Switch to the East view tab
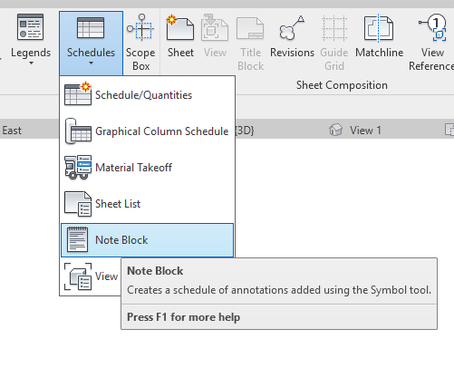 [x=12, y=130]
